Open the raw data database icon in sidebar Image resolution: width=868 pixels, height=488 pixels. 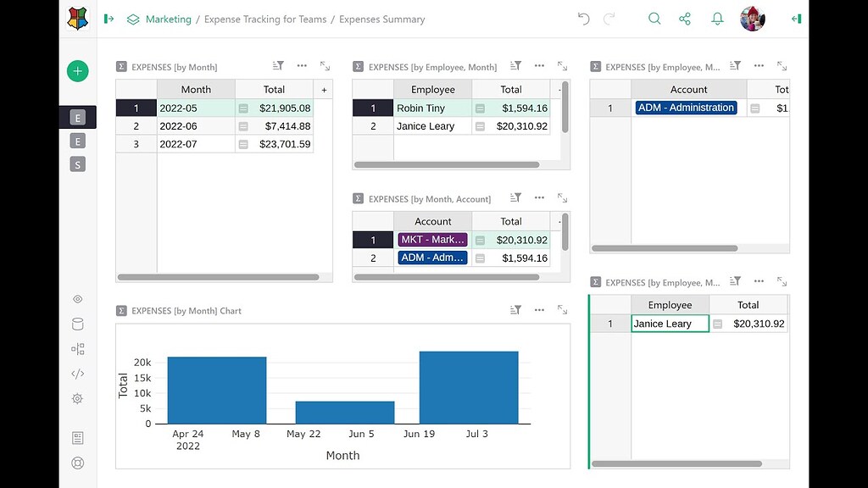[x=77, y=324]
